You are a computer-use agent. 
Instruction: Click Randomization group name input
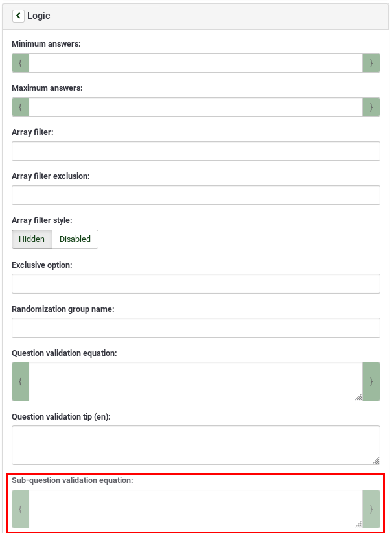(196, 327)
